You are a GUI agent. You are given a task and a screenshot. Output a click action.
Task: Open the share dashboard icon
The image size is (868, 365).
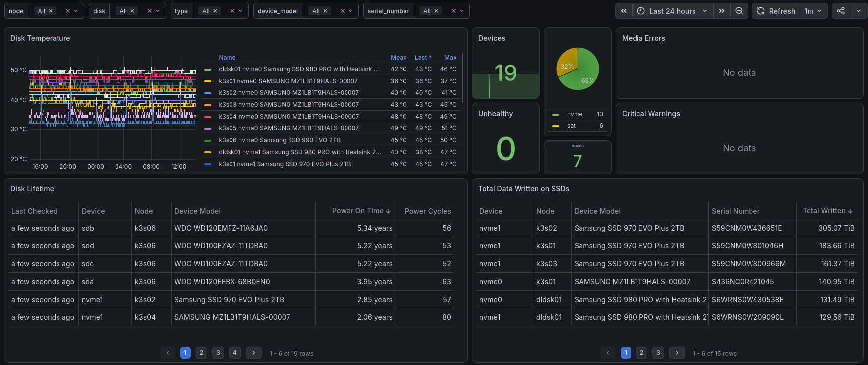(x=841, y=11)
